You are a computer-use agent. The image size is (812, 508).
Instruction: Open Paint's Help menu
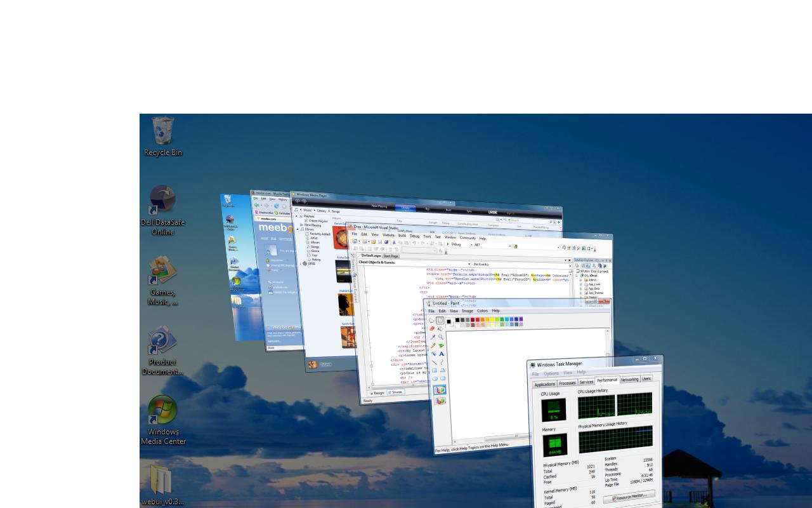coord(496,311)
